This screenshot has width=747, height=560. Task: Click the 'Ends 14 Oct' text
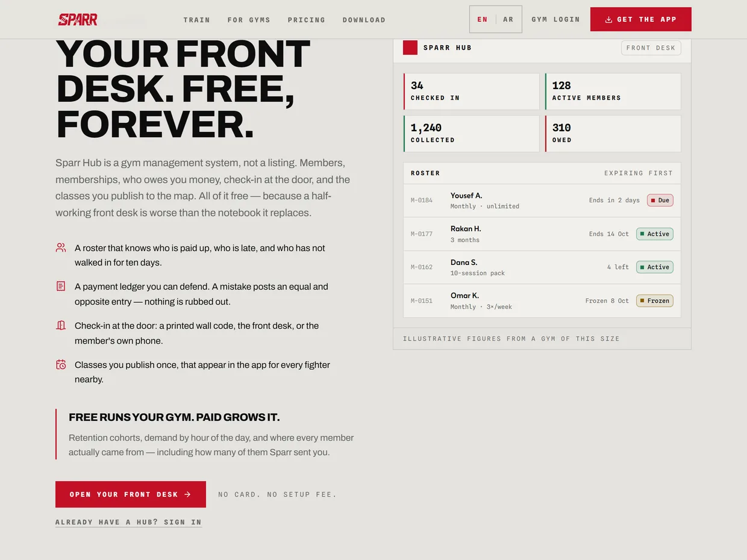click(609, 234)
